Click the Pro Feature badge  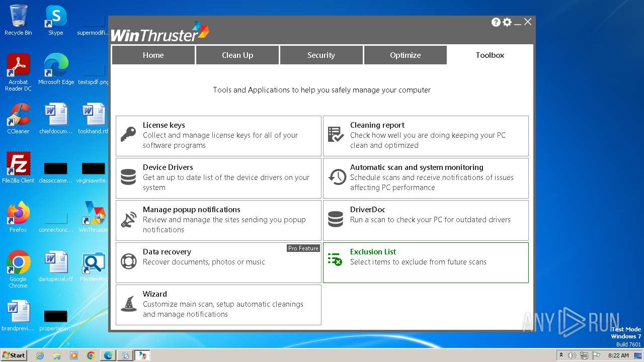[303, 248]
